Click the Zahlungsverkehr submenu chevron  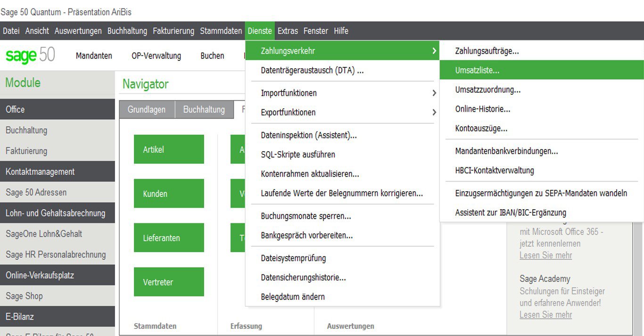pos(434,51)
